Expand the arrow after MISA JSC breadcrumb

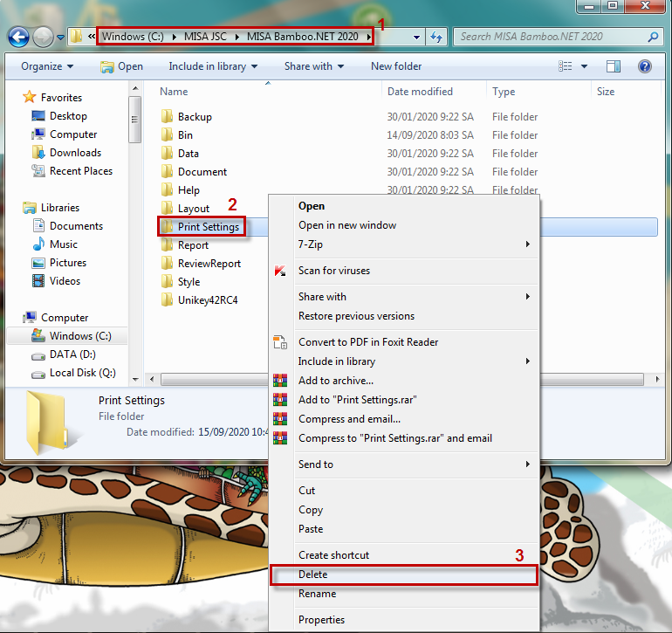(237, 37)
